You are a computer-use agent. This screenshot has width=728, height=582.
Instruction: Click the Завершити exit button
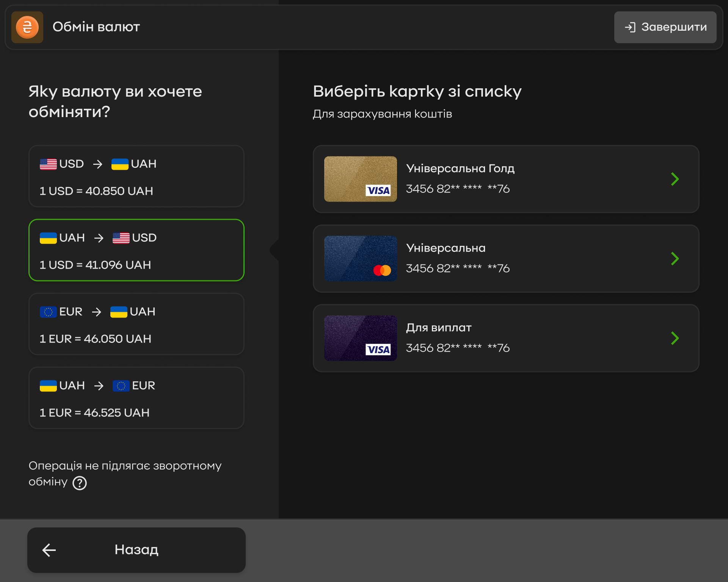click(x=665, y=27)
